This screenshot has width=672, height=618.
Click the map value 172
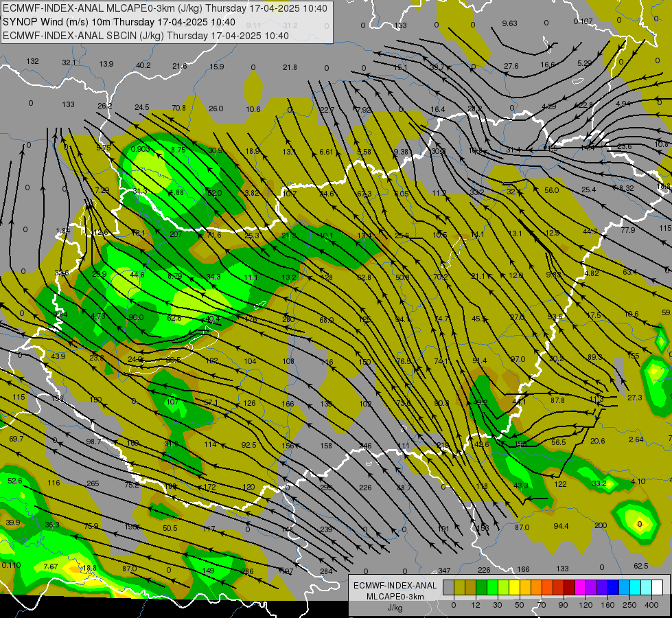pyautogui.click(x=209, y=487)
